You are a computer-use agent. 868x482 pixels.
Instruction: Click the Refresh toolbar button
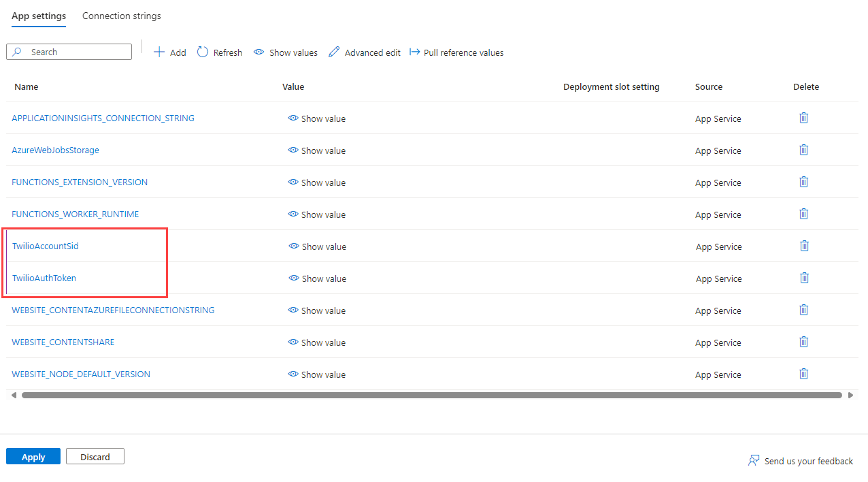[220, 52]
